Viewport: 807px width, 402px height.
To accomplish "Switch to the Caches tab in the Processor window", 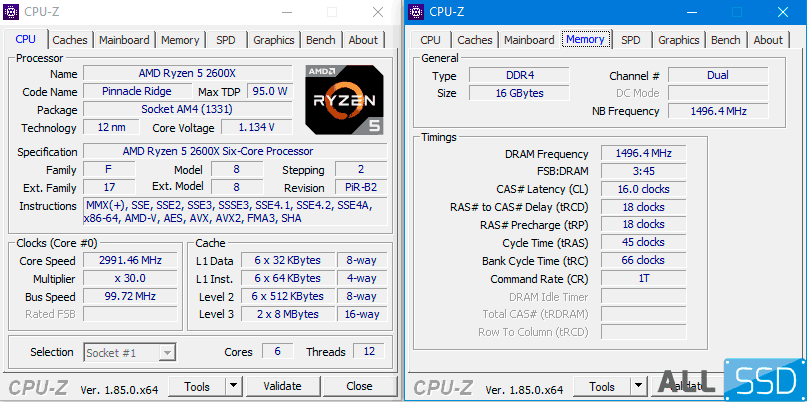I will click(70, 40).
